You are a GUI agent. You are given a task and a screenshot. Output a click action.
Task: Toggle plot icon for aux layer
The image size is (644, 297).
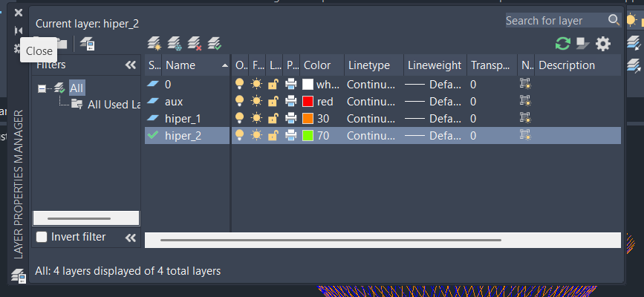coord(290,101)
